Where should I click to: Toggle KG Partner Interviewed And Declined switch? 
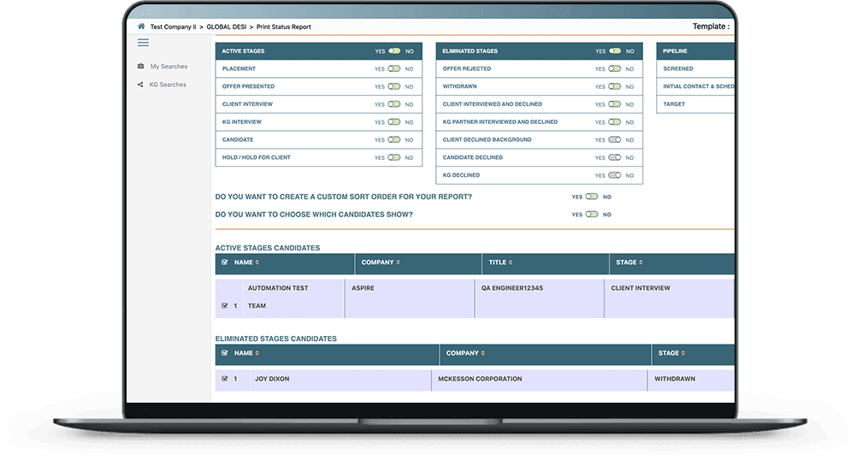tap(615, 121)
